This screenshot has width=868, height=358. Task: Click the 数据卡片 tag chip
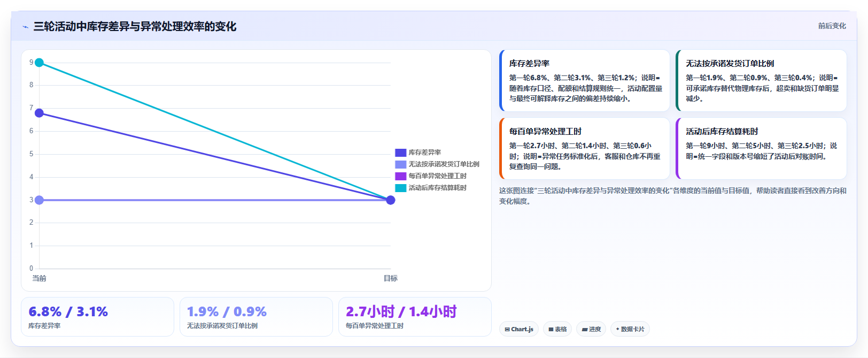click(x=630, y=329)
